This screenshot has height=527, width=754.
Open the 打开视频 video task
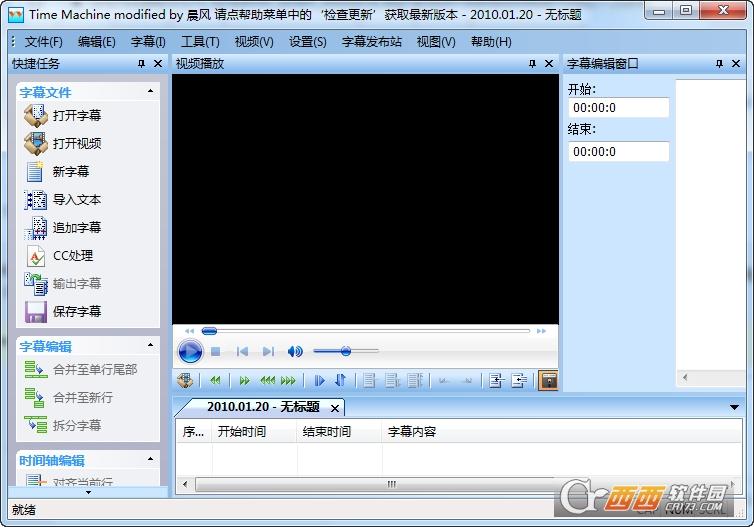click(x=63, y=143)
